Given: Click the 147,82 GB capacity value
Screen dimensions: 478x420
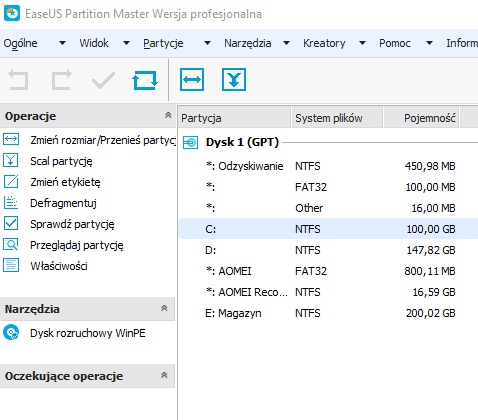Looking at the screenshot, I should pyautogui.click(x=431, y=250).
